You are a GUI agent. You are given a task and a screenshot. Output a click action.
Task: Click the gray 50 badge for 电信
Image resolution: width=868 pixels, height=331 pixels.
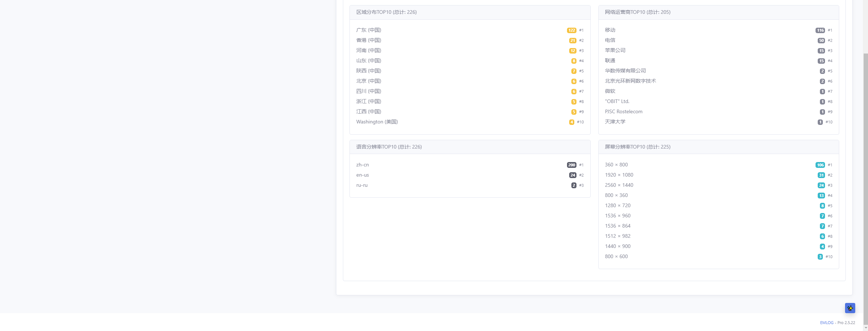pos(821,40)
